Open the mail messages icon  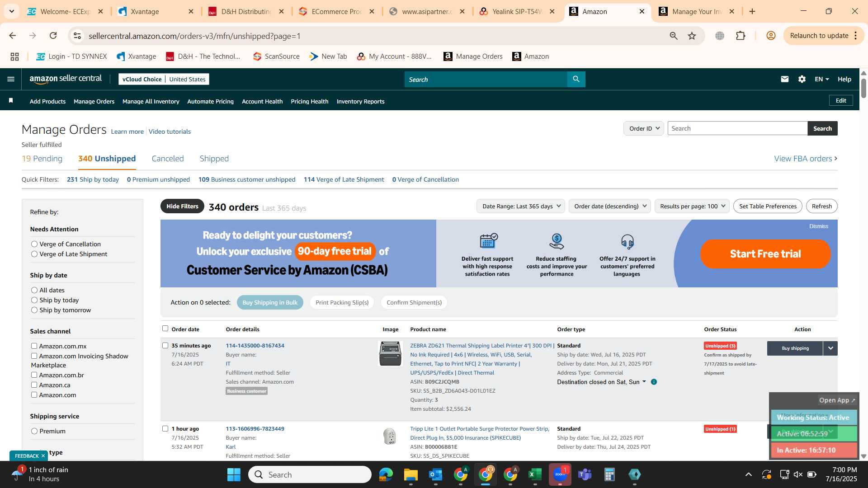tap(784, 79)
